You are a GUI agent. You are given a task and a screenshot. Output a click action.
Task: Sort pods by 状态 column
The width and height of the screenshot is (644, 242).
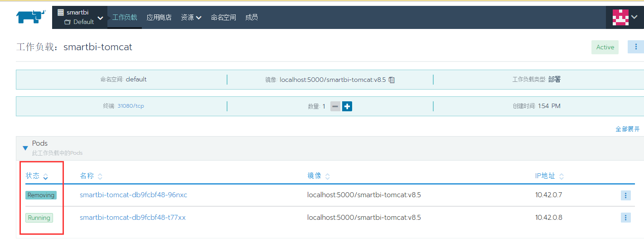click(37, 176)
